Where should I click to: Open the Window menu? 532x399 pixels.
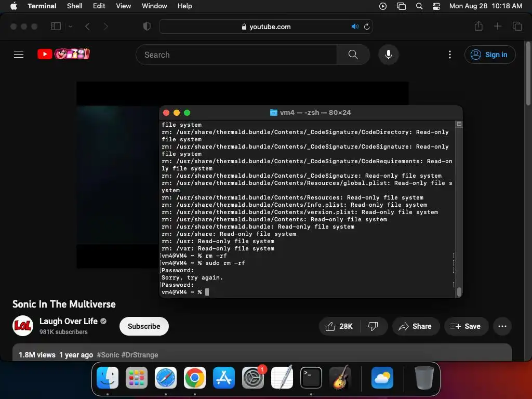pos(154,6)
